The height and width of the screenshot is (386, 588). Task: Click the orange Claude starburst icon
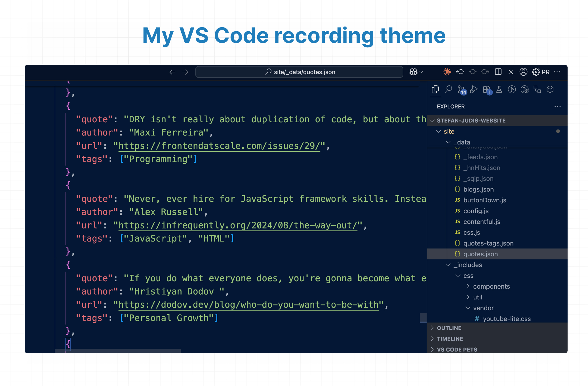point(447,72)
